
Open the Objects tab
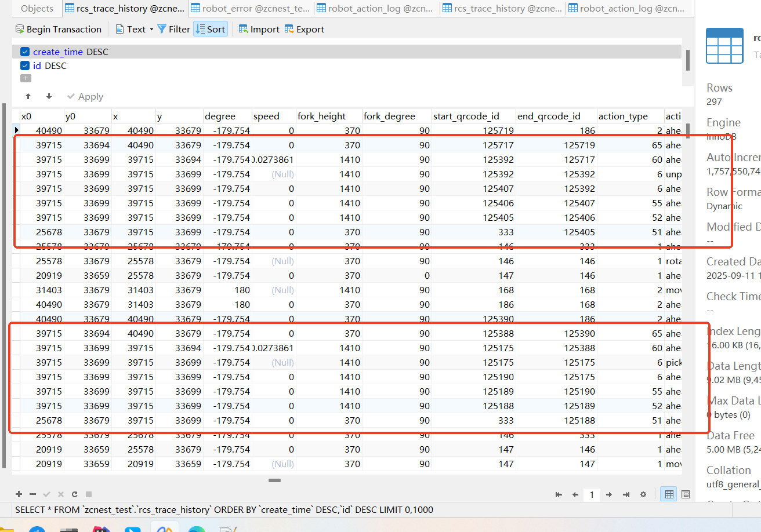tap(37, 8)
